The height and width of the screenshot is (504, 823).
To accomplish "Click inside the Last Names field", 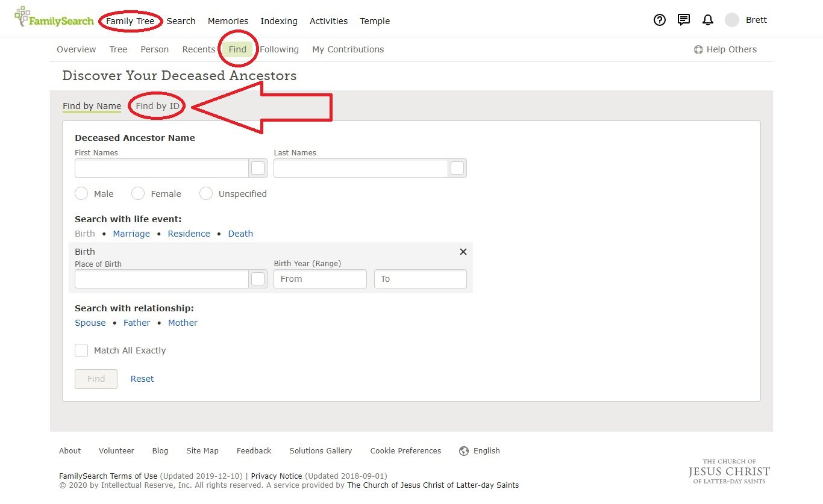I will [360, 168].
